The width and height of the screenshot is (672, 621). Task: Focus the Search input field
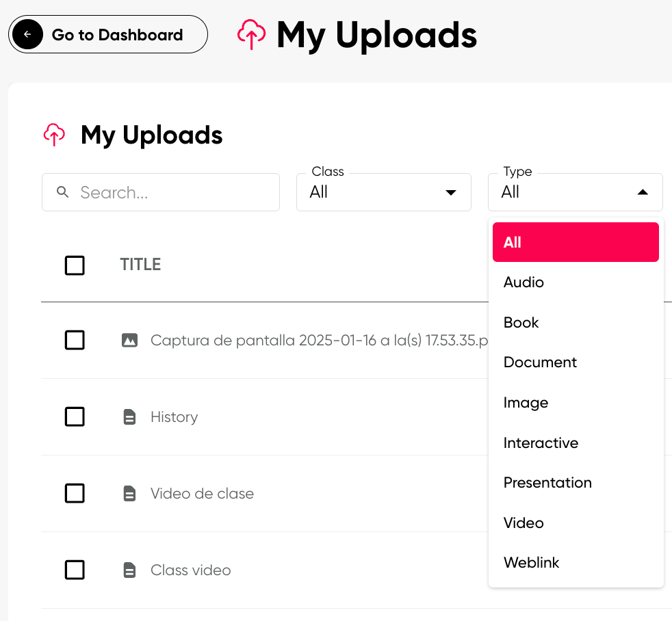(161, 192)
